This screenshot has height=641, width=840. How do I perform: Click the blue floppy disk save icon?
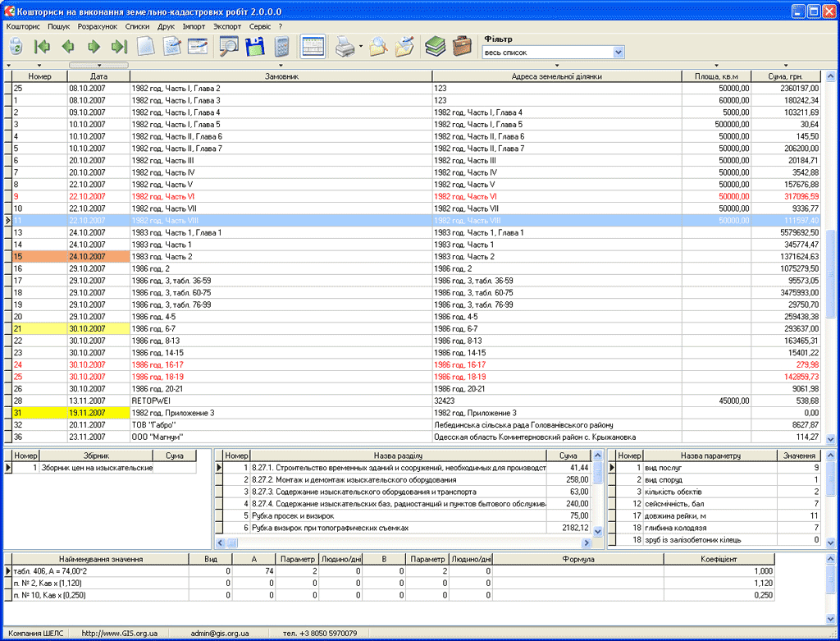tap(253, 47)
